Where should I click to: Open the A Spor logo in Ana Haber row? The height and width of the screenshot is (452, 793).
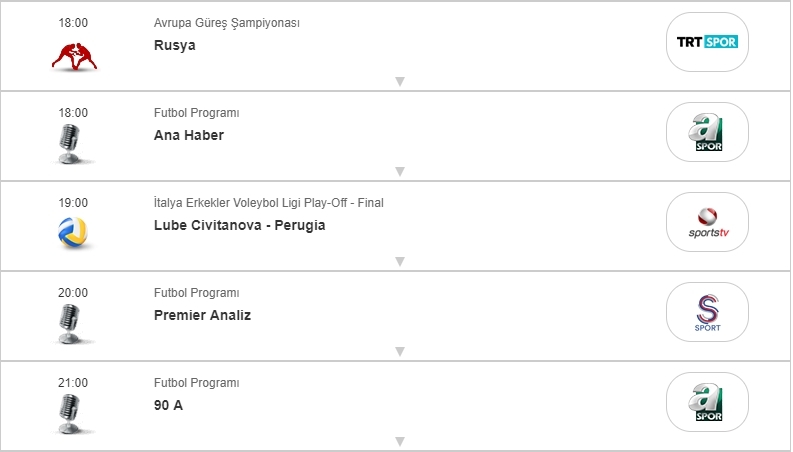click(707, 132)
